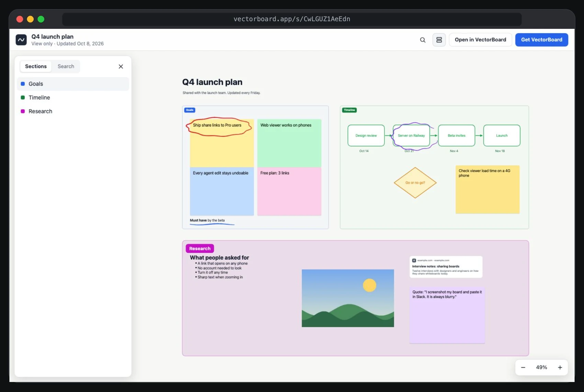584x392 pixels.
Task: Click the Q4 launch plan header title
Action: point(52,36)
